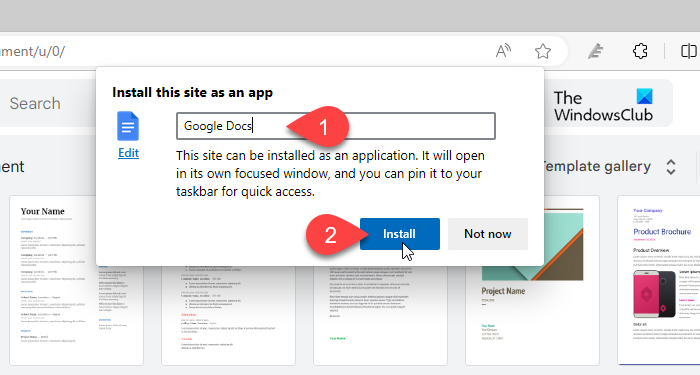This screenshot has height=375, width=700.
Task: Click the app name field containing Google Docs
Action: (336, 126)
